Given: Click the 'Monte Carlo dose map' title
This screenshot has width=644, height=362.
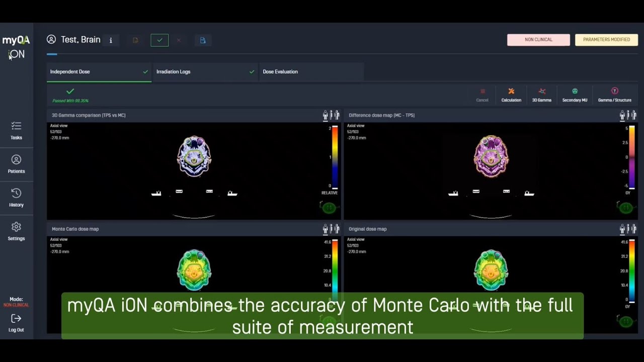Looking at the screenshot, I should click(x=75, y=229).
